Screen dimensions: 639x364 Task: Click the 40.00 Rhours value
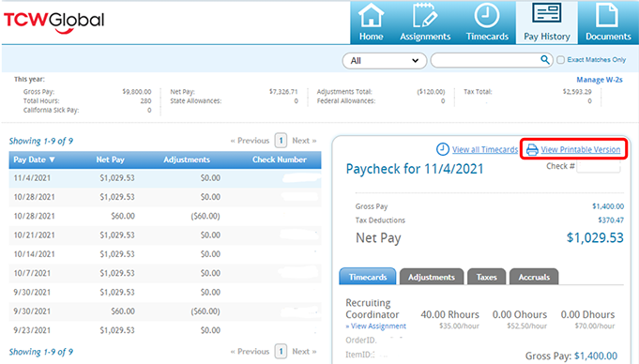click(x=449, y=314)
